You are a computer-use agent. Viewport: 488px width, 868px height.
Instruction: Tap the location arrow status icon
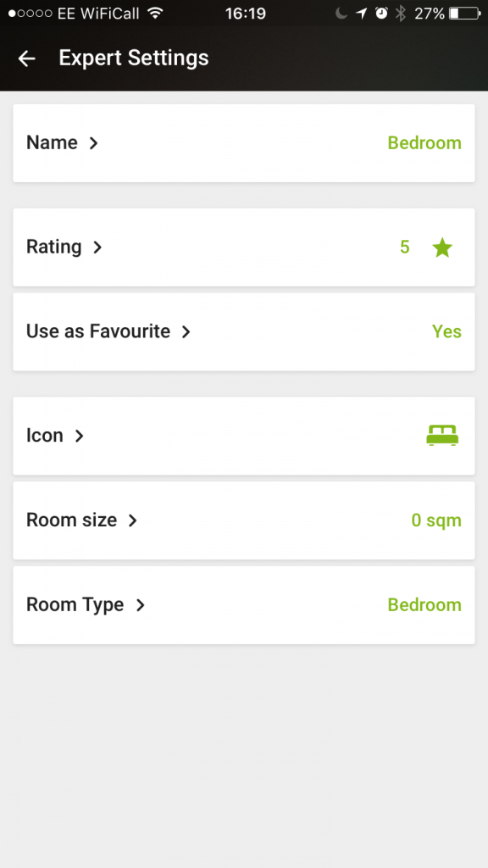click(x=362, y=13)
